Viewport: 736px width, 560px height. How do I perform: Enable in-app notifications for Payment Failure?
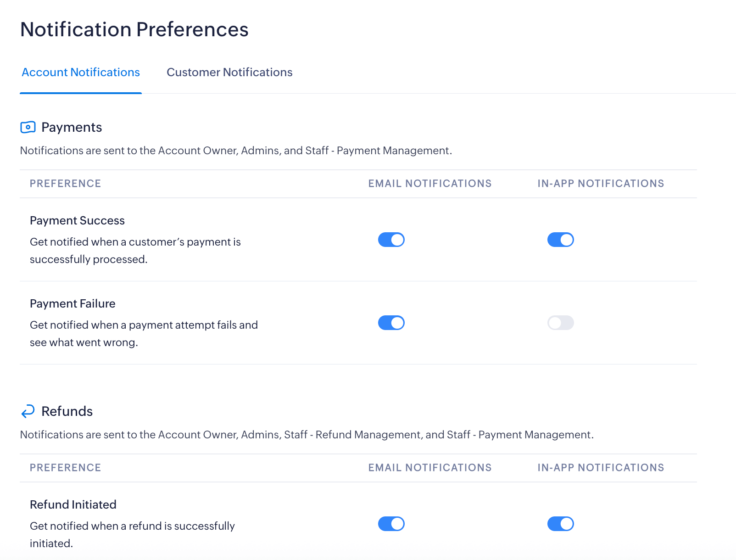pyautogui.click(x=560, y=323)
